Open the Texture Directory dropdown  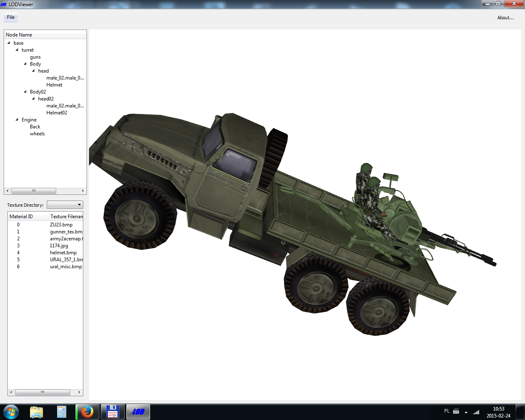pos(65,205)
